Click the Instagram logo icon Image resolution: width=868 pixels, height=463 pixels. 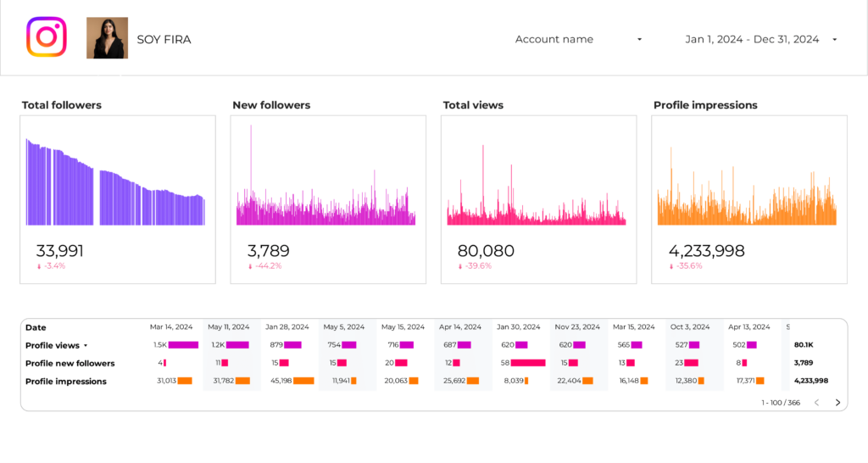(46, 38)
